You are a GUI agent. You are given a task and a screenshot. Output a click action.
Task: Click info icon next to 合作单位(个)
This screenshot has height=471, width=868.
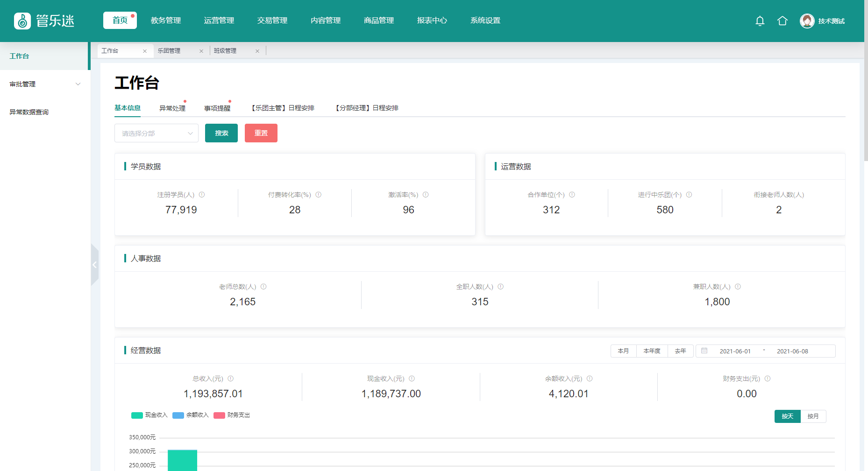[x=572, y=195]
